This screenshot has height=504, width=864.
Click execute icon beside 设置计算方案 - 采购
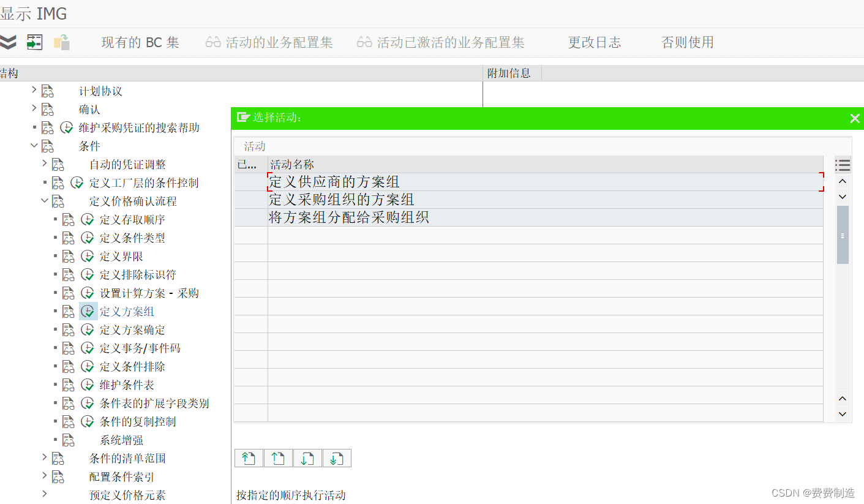(88, 293)
